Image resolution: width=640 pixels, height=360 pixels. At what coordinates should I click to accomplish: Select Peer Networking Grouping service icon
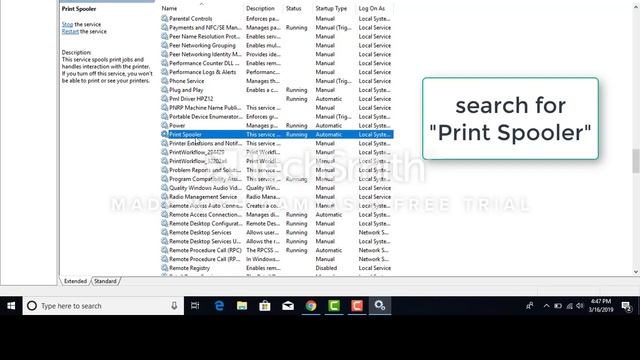pyautogui.click(x=164, y=45)
